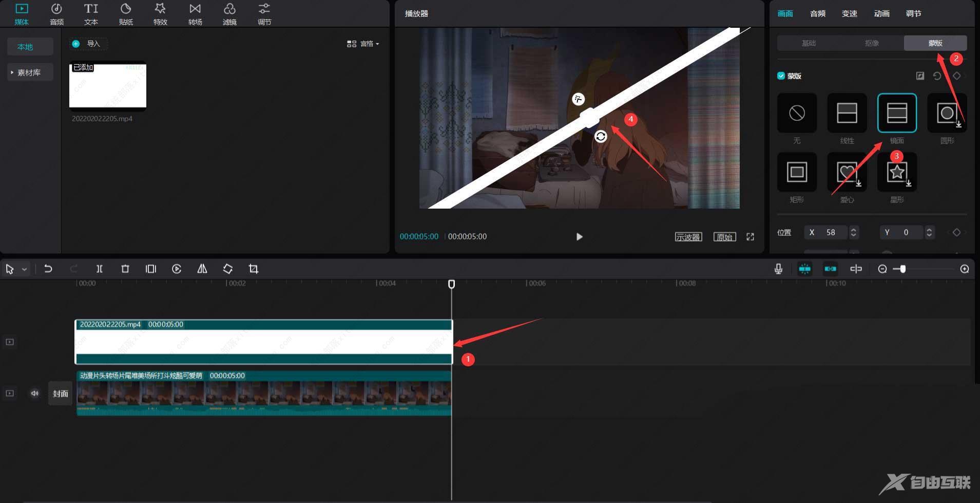Split the clip at the playhead
This screenshot has width=980, height=503.
100,269
